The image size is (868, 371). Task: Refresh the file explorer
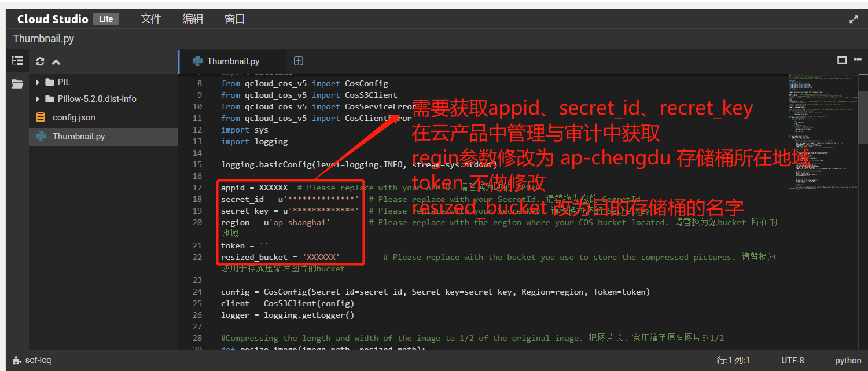pyautogui.click(x=40, y=61)
